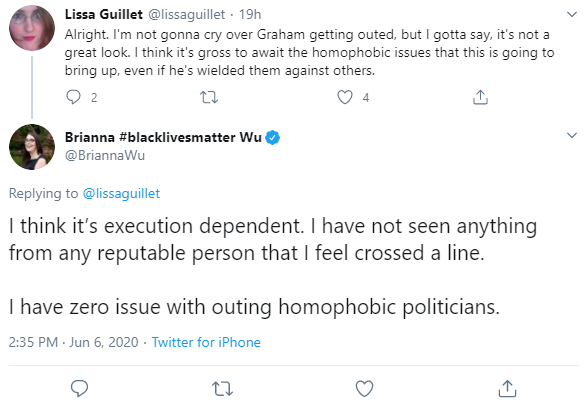Open Lissa Guillet's display name

tap(104, 14)
